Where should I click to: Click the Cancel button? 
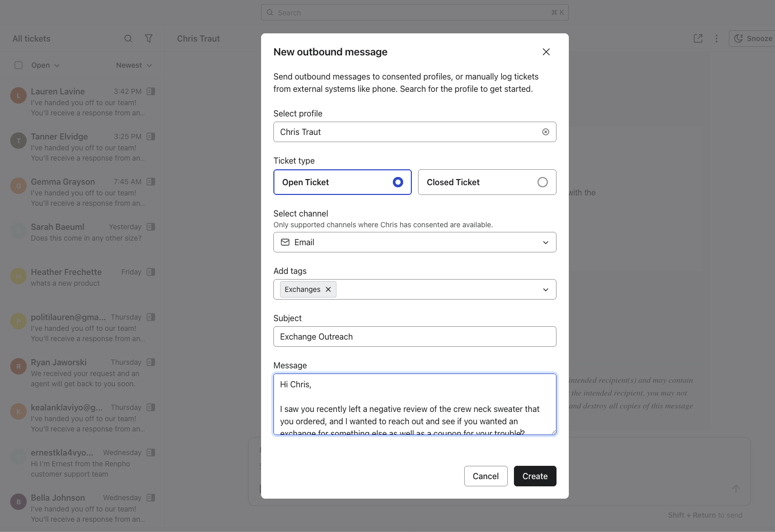[485, 476]
